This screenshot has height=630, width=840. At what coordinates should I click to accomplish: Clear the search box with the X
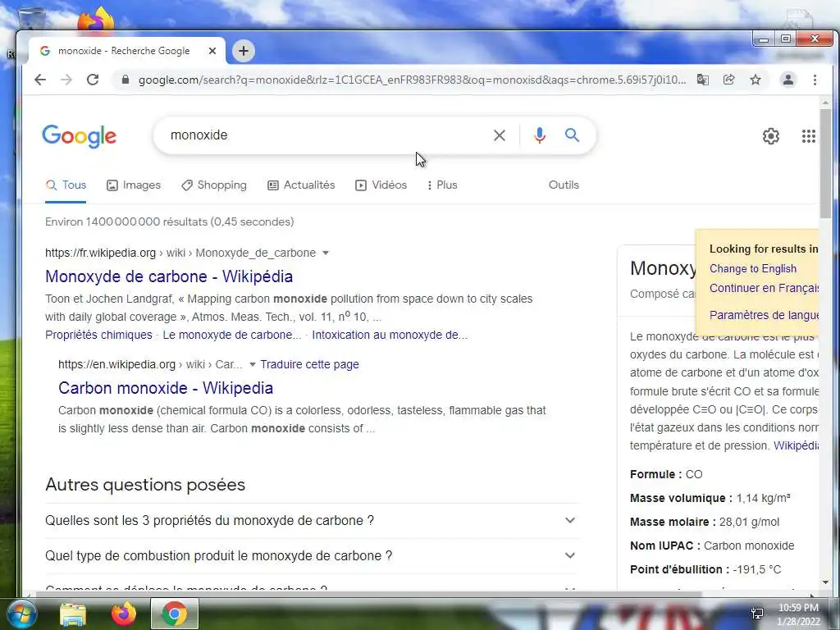pos(500,135)
